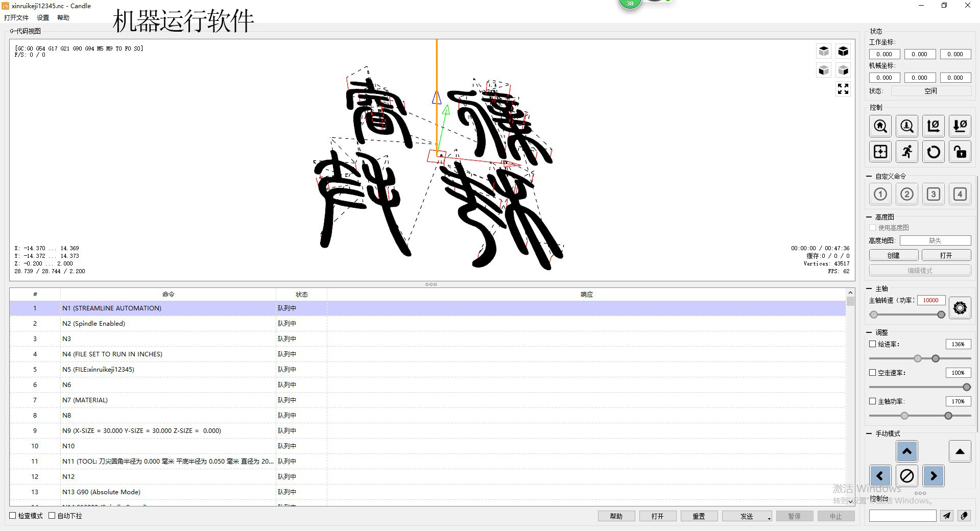Open the 帮助 menu in menu bar
980x531 pixels.
(63, 18)
